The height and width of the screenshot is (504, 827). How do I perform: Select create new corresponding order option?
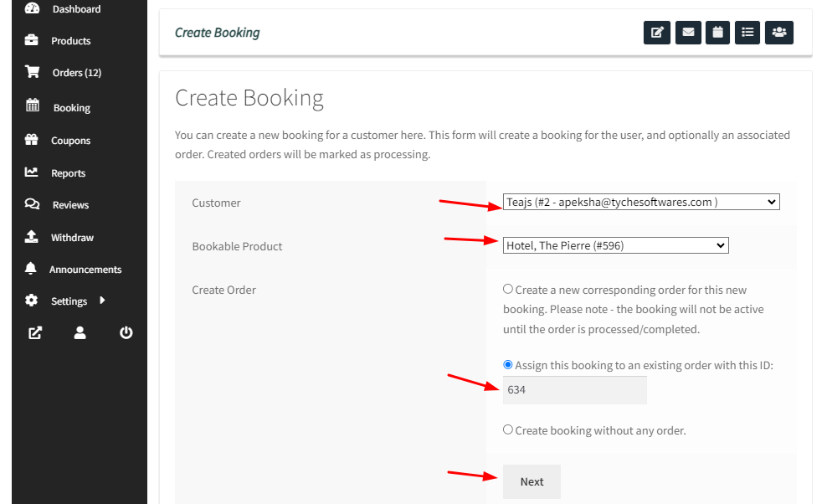[508, 289]
